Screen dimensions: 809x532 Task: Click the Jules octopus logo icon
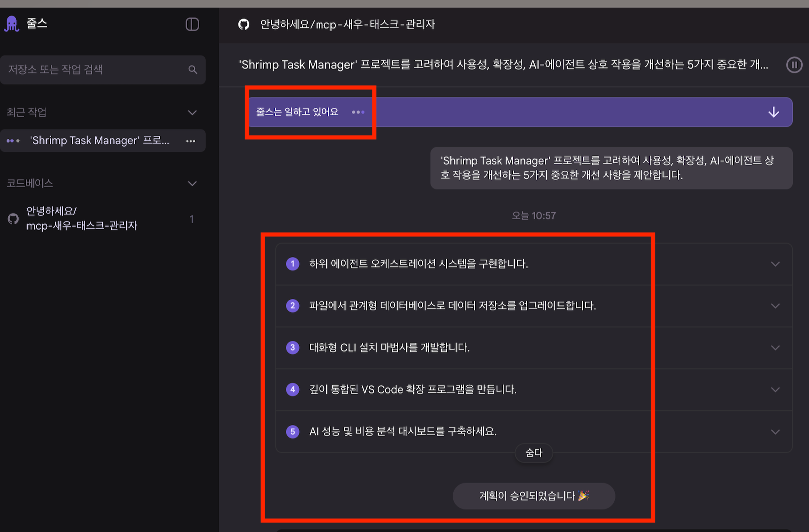[11, 24]
